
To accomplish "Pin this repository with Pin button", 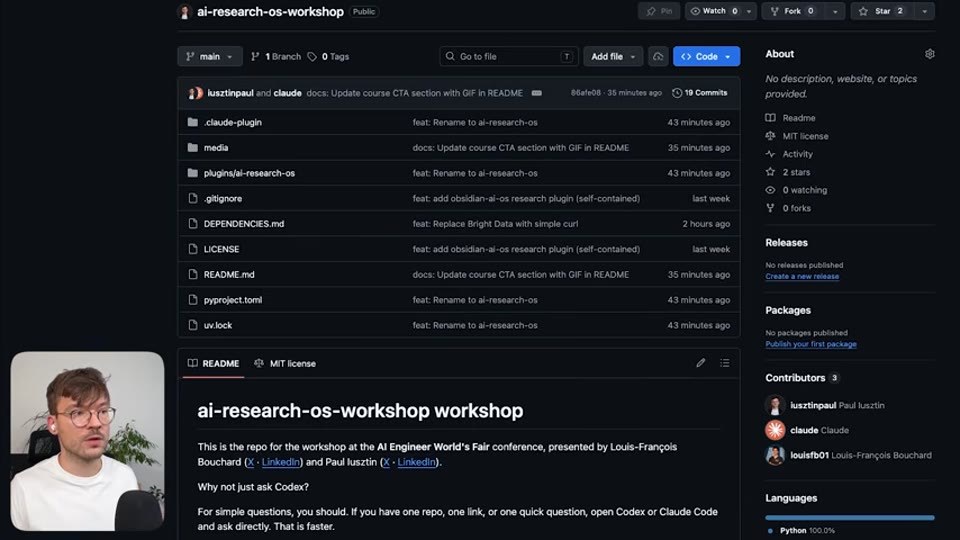I will pyautogui.click(x=659, y=11).
